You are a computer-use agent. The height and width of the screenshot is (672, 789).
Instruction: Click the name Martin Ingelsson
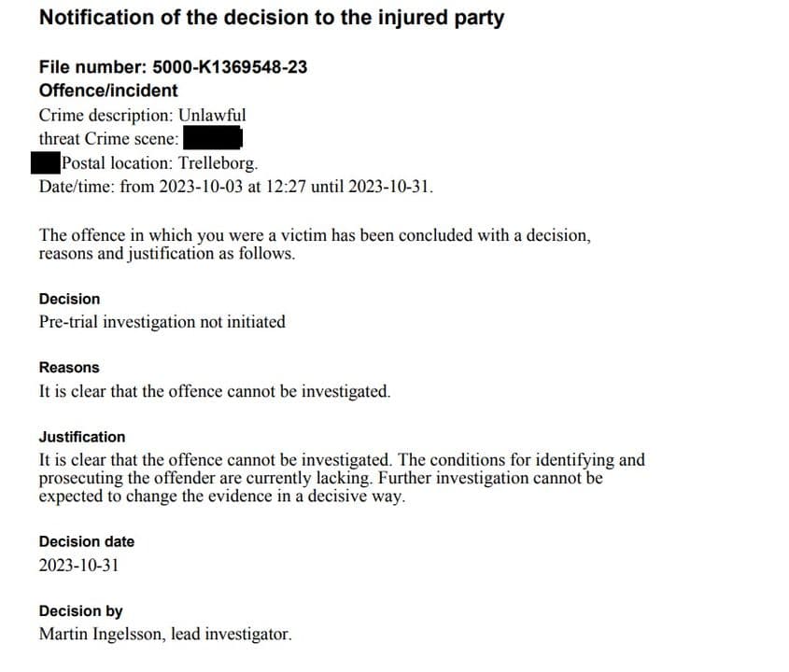101,634
